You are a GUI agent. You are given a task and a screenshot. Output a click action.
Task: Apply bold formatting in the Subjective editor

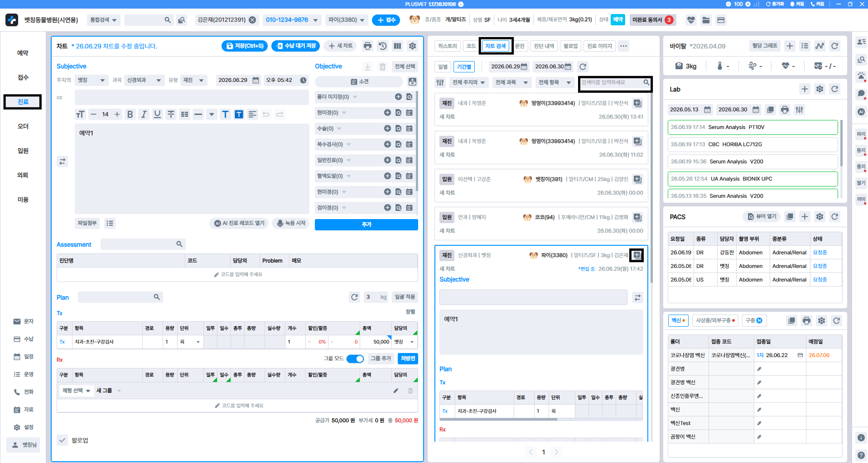[x=130, y=114]
